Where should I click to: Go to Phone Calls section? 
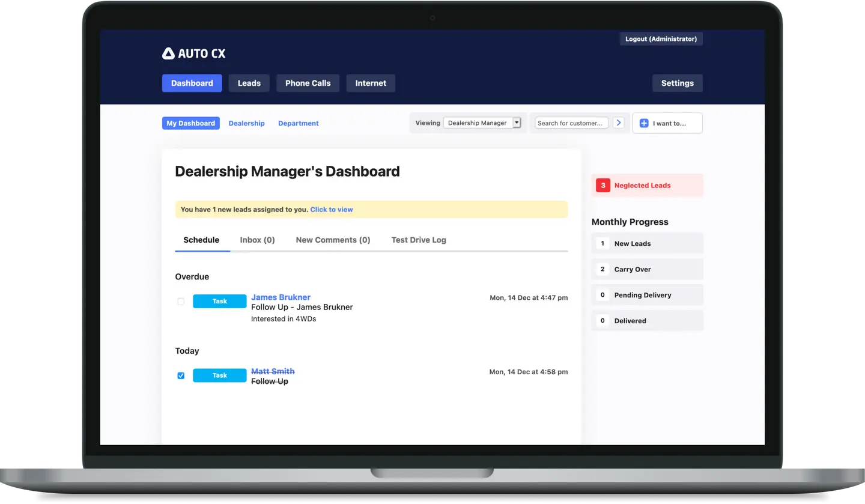click(308, 83)
